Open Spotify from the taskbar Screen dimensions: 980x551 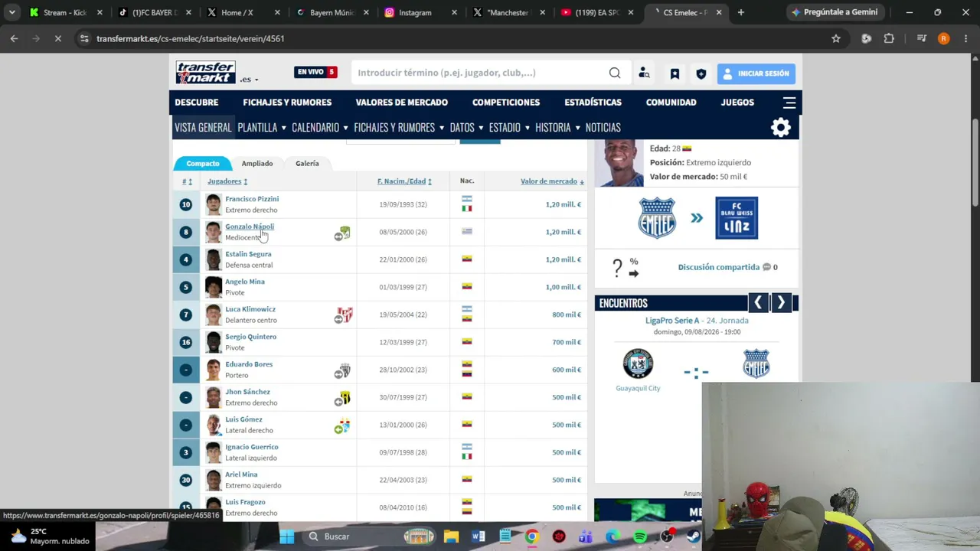tap(640, 536)
